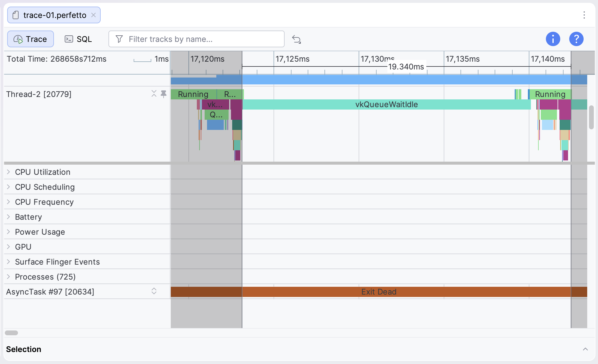Click the Filter tracks by name field
This screenshot has width=598, height=364.
pos(197,39)
